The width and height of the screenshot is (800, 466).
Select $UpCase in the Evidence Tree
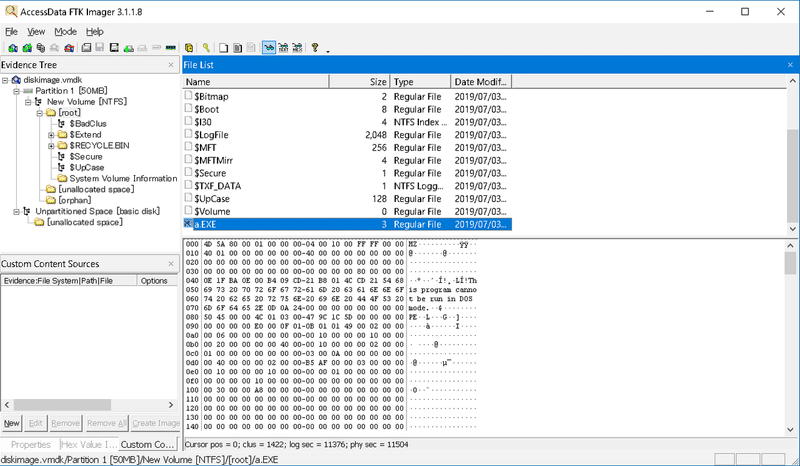pyautogui.click(x=87, y=167)
